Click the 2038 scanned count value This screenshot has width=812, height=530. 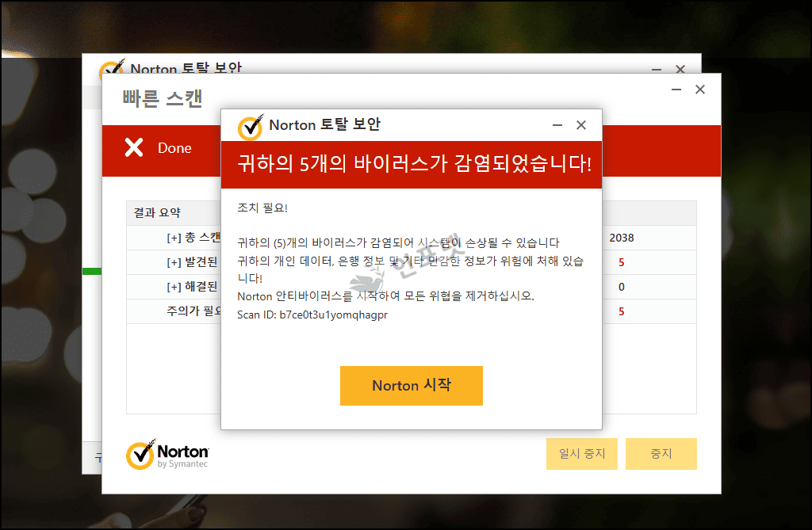tap(622, 238)
